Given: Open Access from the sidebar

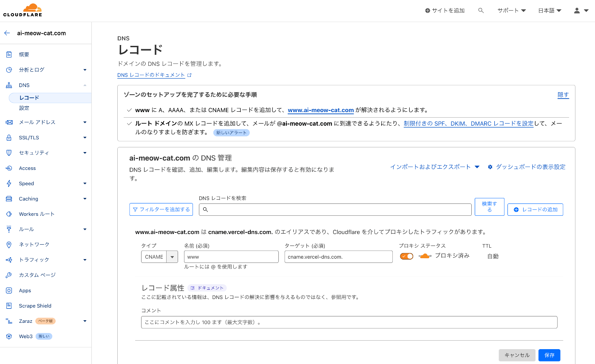Looking at the screenshot, I should point(27,168).
